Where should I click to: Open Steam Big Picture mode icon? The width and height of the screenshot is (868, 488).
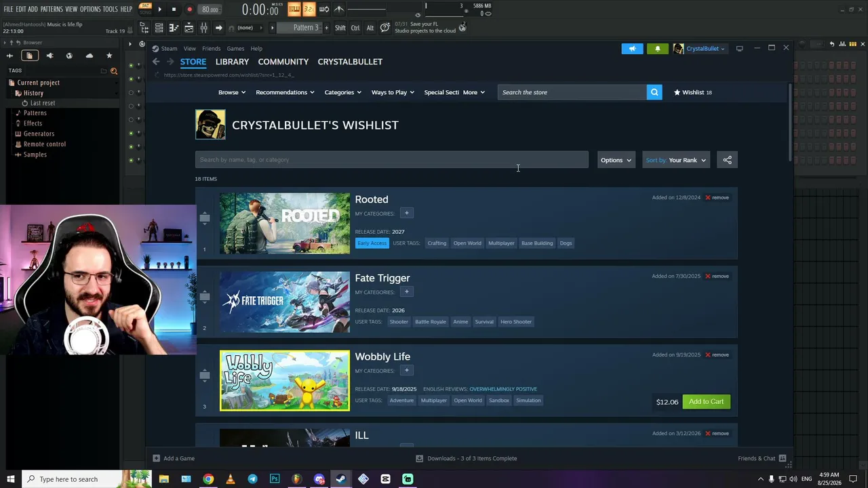739,48
